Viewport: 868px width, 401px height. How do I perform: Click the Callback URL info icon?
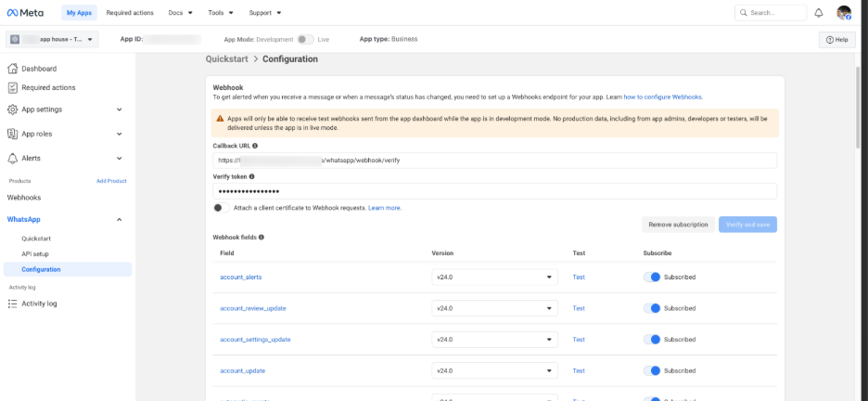click(x=255, y=146)
